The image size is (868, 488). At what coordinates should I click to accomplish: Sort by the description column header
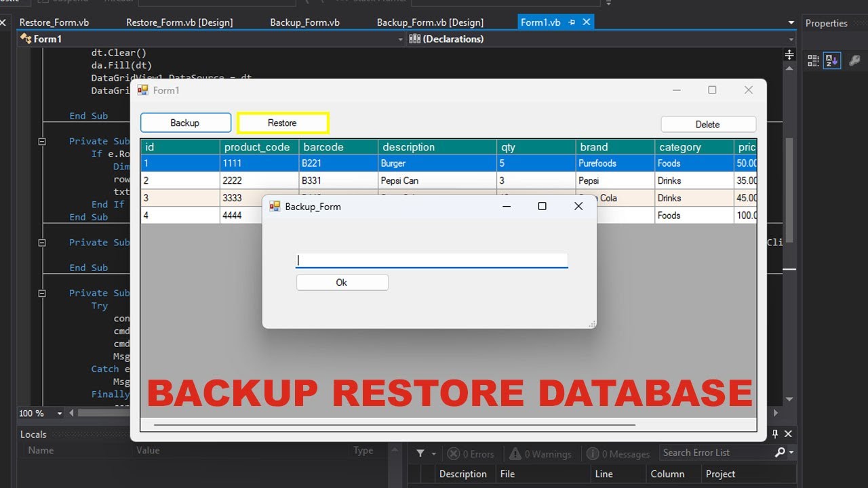pos(437,147)
